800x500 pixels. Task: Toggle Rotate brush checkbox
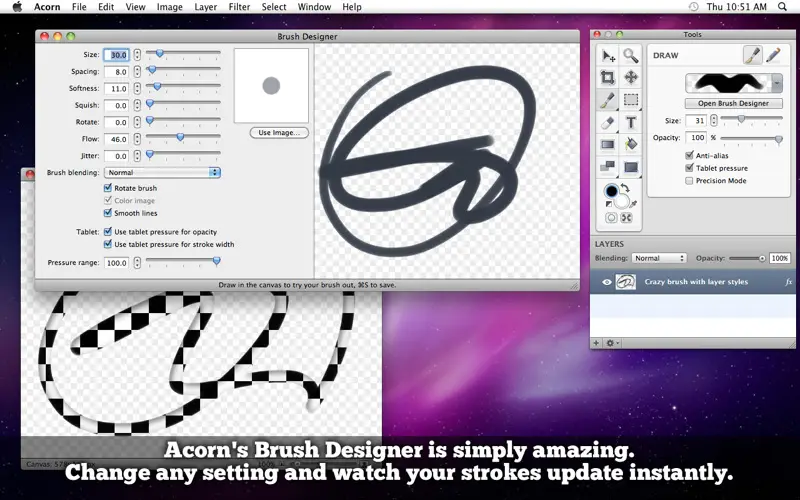tap(108, 188)
